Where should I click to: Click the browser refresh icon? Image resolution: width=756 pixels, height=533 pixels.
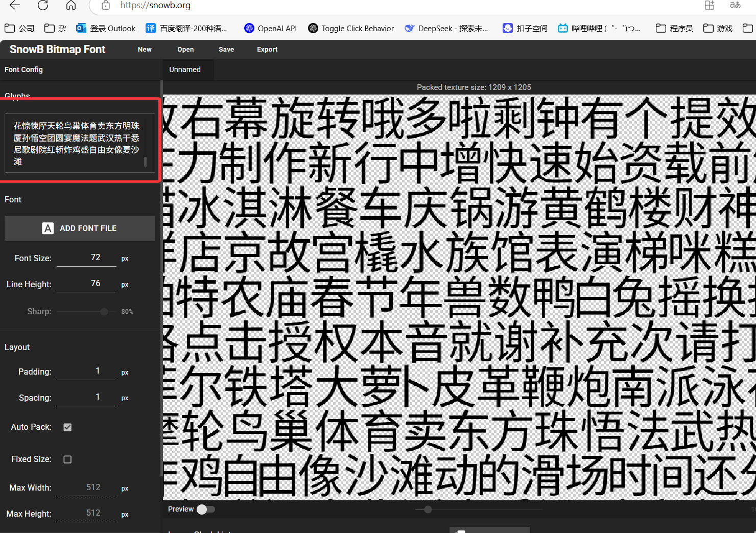click(x=43, y=6)
